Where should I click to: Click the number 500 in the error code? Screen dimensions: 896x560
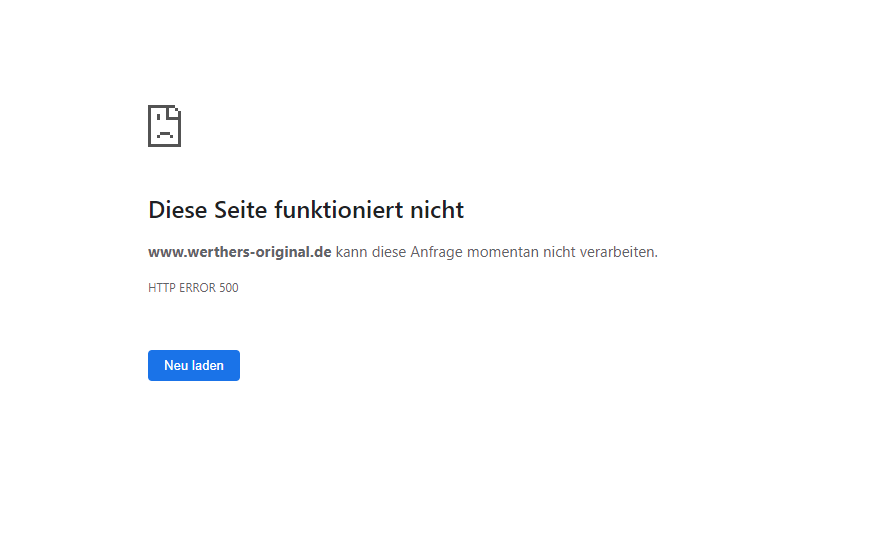click(x=229, y=287)
